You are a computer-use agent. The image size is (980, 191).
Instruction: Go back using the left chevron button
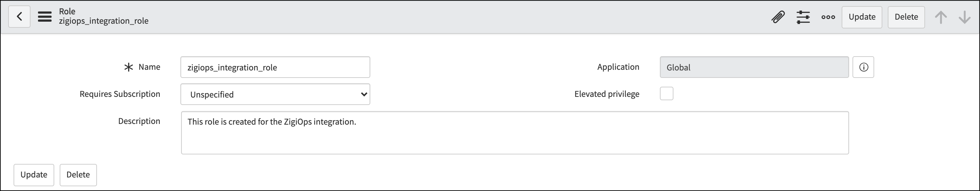pyautogui.click(x=19, y=17)
